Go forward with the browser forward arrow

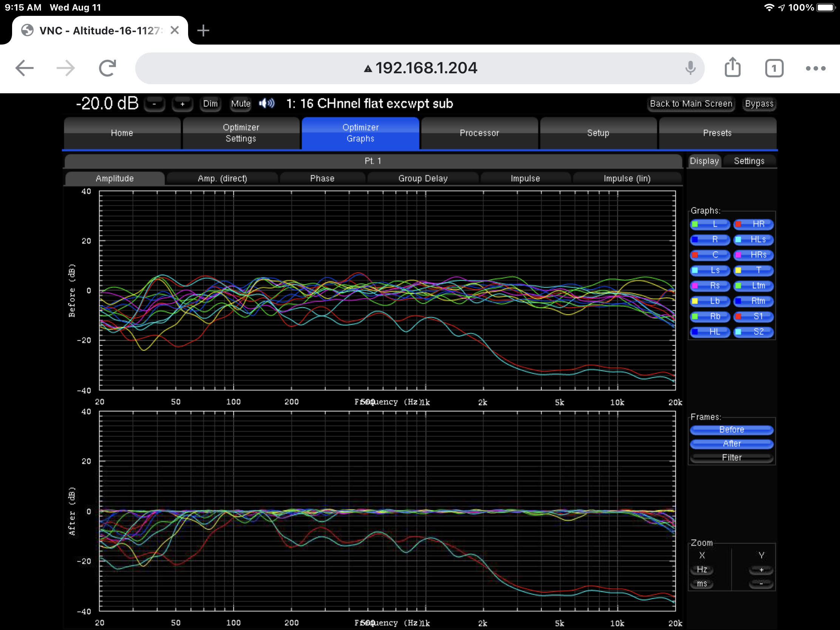[65, 68]
